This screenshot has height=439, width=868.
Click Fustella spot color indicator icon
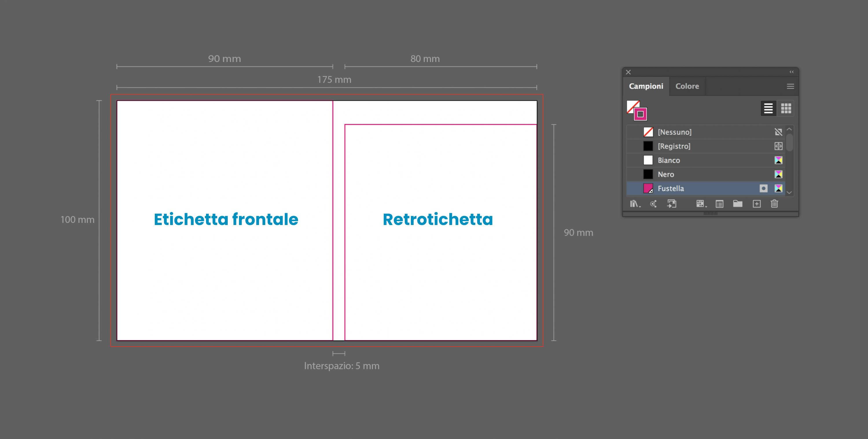(764, 189)
